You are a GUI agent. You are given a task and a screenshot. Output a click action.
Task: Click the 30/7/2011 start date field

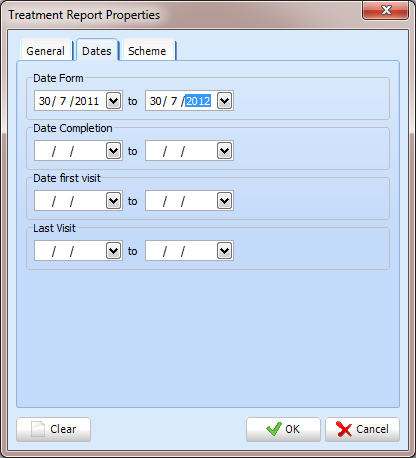(x=70, y=101)
